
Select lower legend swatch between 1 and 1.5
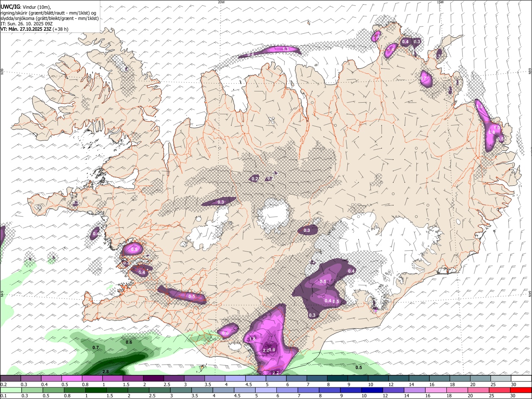[96, 390]
